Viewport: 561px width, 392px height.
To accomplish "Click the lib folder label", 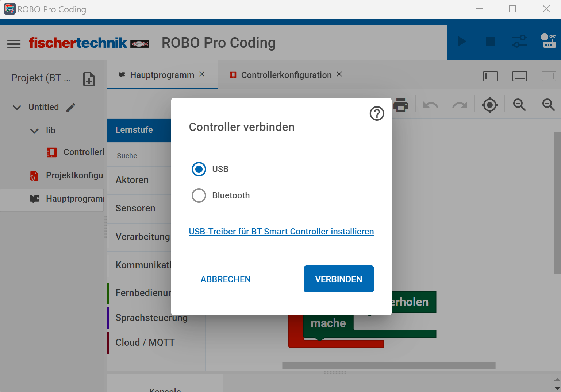I will 50,131.
